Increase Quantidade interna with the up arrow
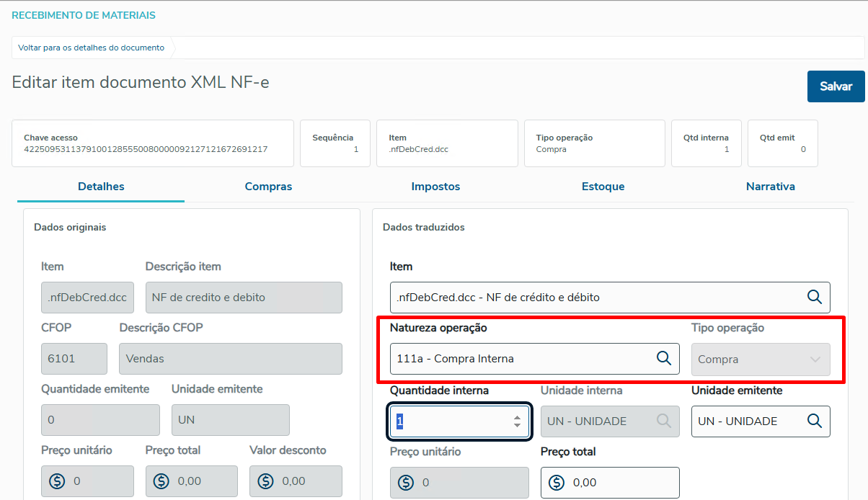868x500 pixels. [x=517, y=417]
